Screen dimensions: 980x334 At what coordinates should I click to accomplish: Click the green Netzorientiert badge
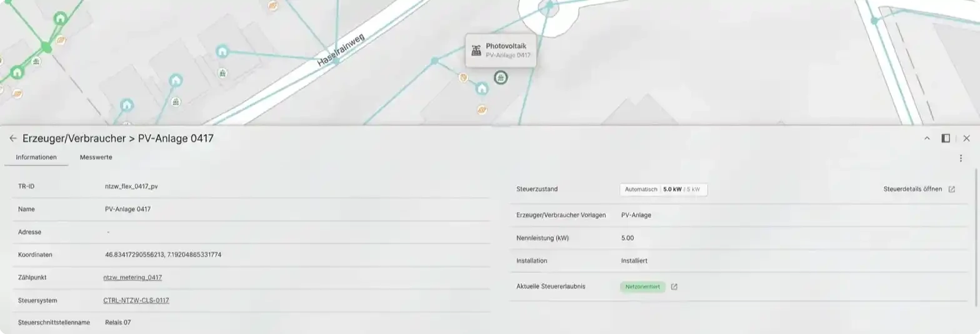[642, 287]
